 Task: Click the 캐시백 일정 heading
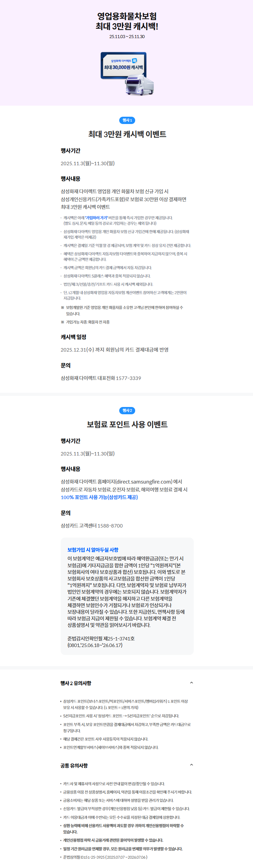point(73,337)
